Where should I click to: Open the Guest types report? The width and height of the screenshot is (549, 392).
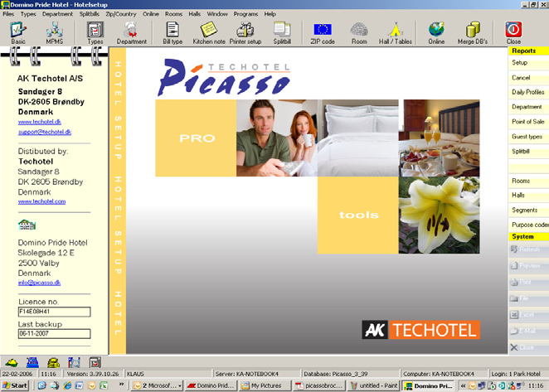click(529, 137)
